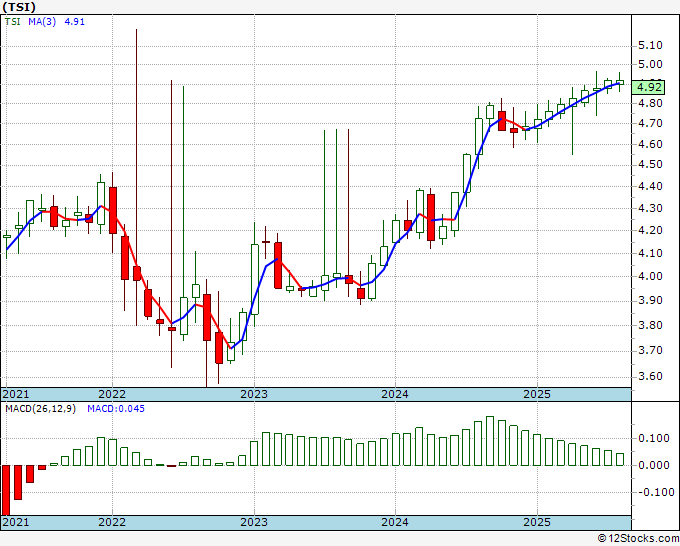Screen dimensions: 680x546
Task: Click the 4.60 price axis label
Action: [650, 144]
